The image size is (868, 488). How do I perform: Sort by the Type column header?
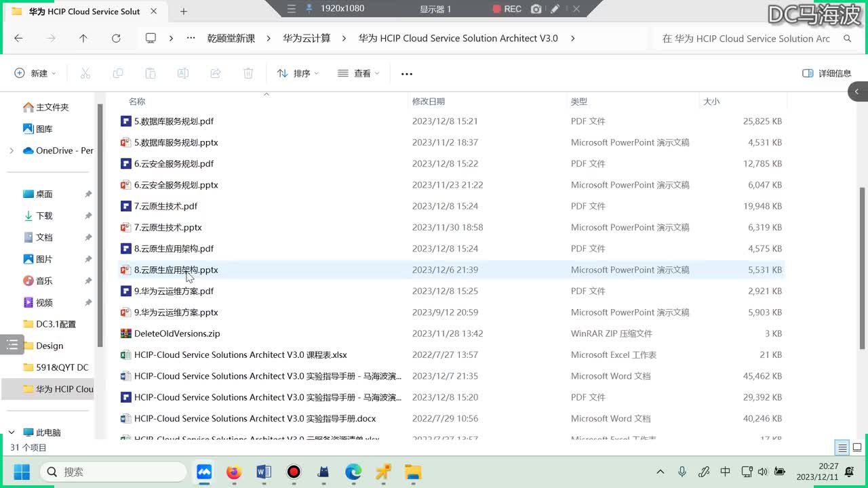(579, 101)
